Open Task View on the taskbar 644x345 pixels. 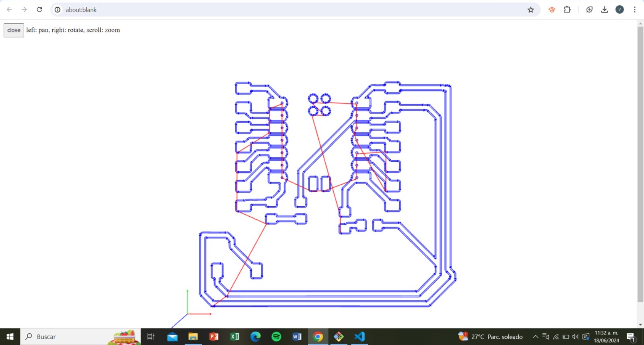tap(151, 337)
